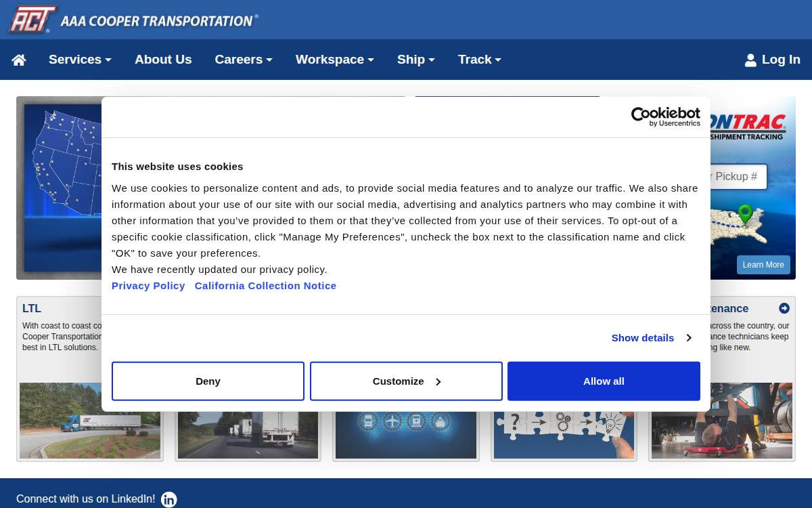Screen dimensions: 812x508
Task: Expand the Track dropdown menu
Action: coord(480,60)
